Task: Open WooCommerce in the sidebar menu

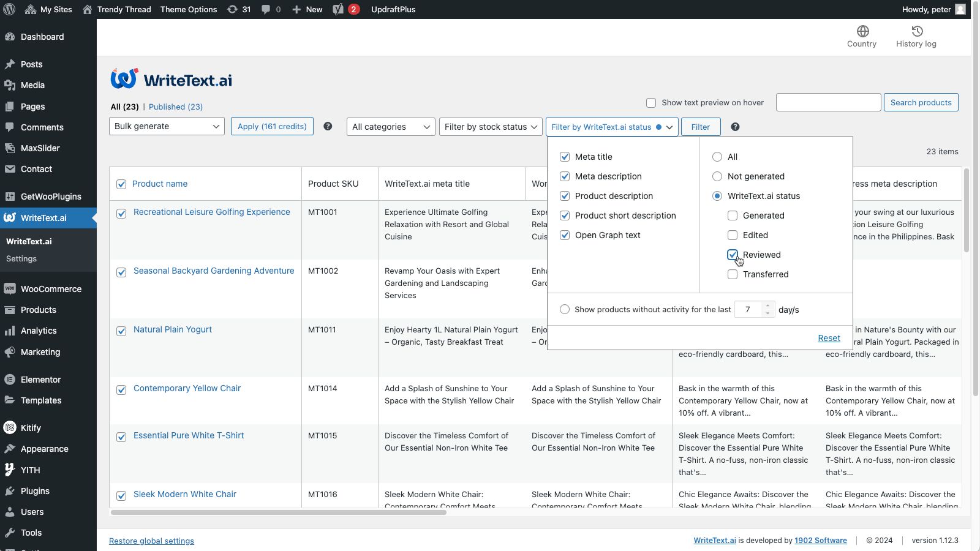Action: click(51, 289)
